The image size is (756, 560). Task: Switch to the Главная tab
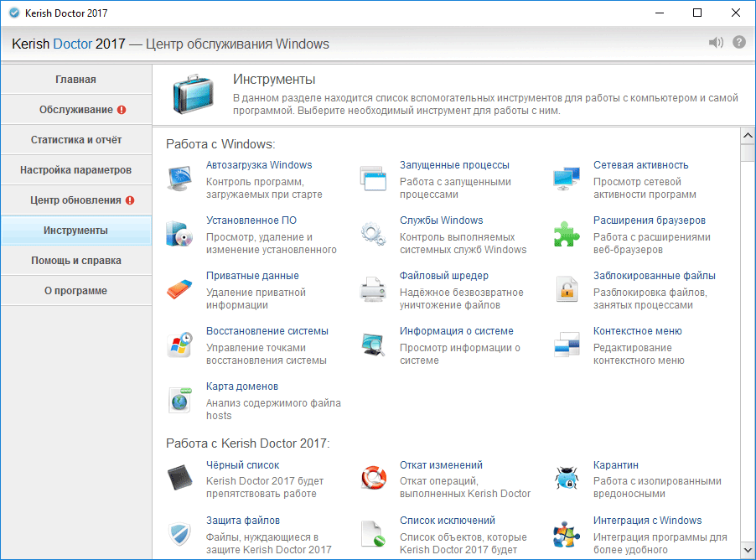coord(76,80)
